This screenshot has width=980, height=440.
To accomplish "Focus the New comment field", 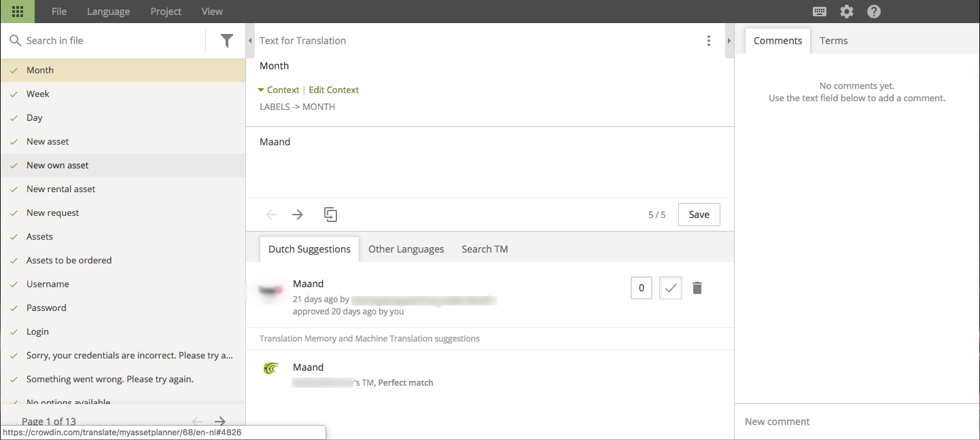I will [x=856, y=422].
